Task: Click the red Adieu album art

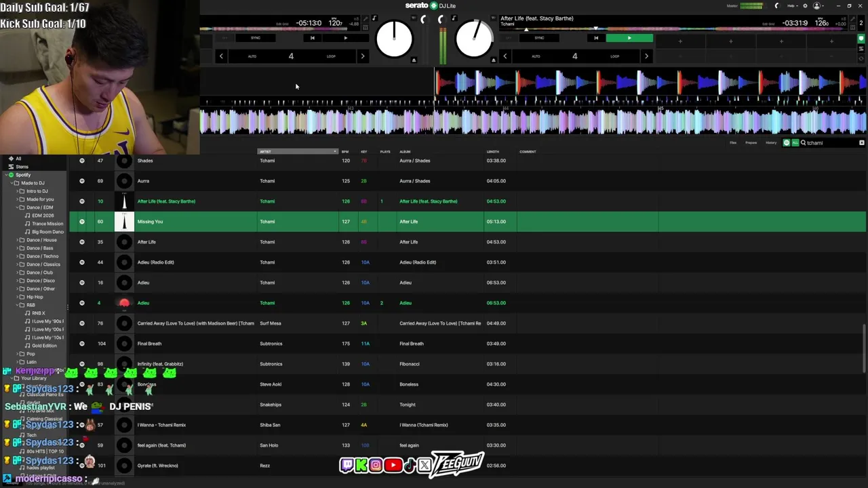Action: 124,303
